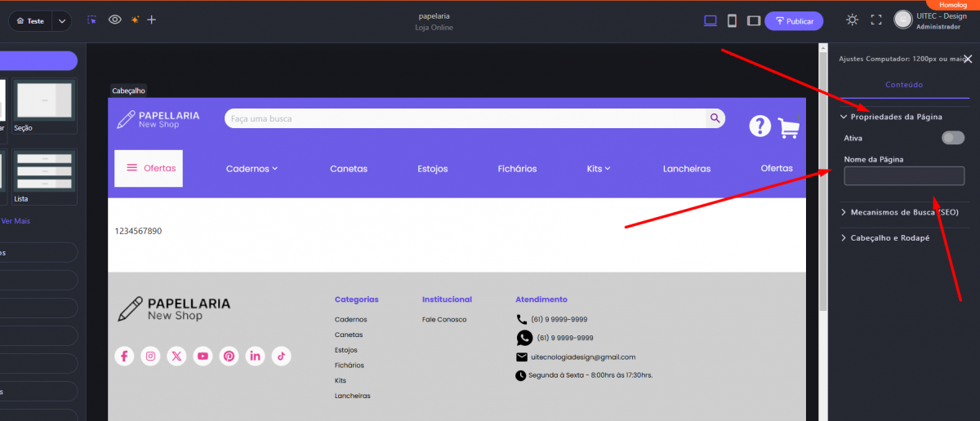Screen dimensions: 980x421
Task: Switch to desktop view icon
Action: 710,20
